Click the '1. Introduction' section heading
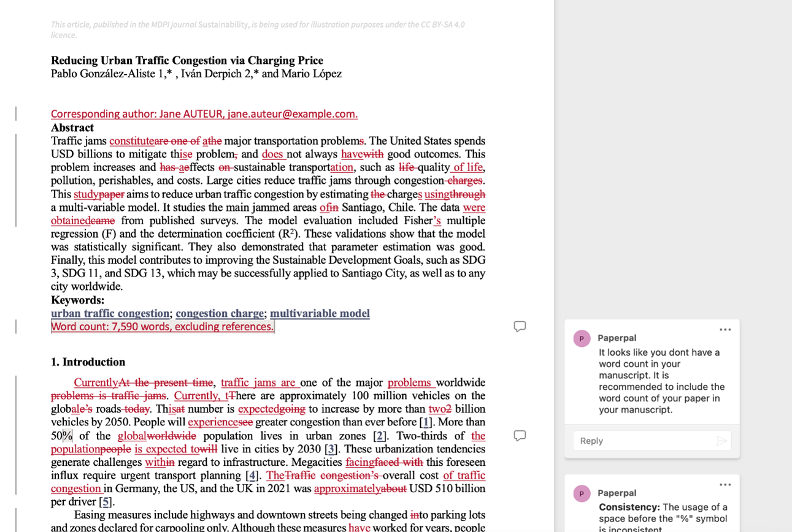The width and height of the screenshot is (792, 532). (x=88, y=362)
